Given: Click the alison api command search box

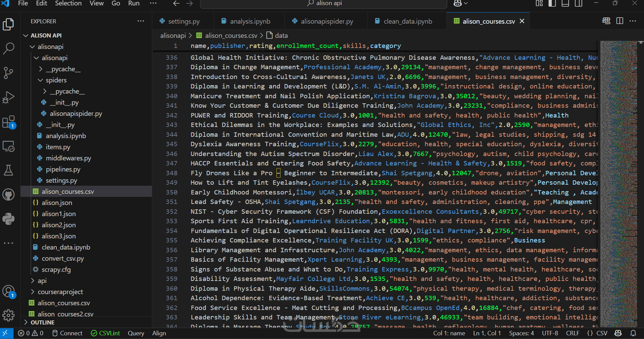Looking at the screenshot, I should tap(324, 3).
